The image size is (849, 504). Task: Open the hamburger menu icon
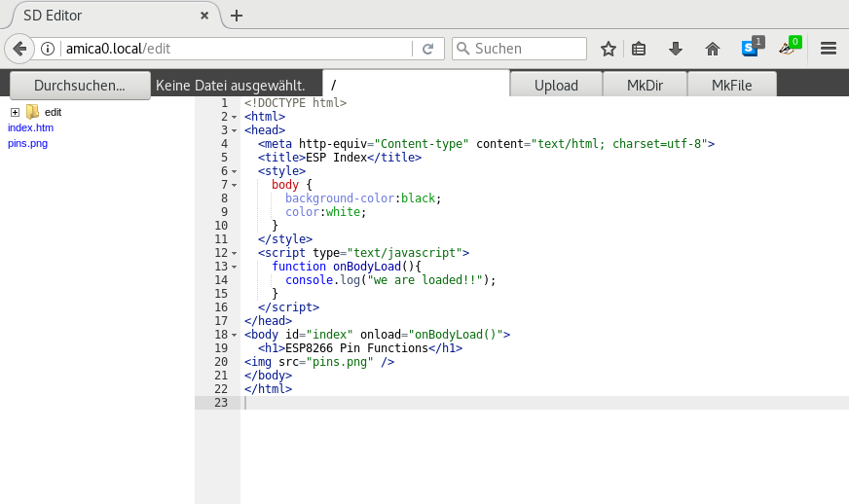coord(829,49)
